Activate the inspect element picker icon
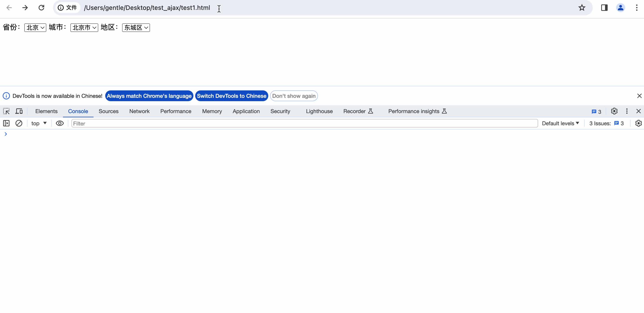The height and width of the screenshot is (313, 644). pyautogui.click(x=6, y=111)
